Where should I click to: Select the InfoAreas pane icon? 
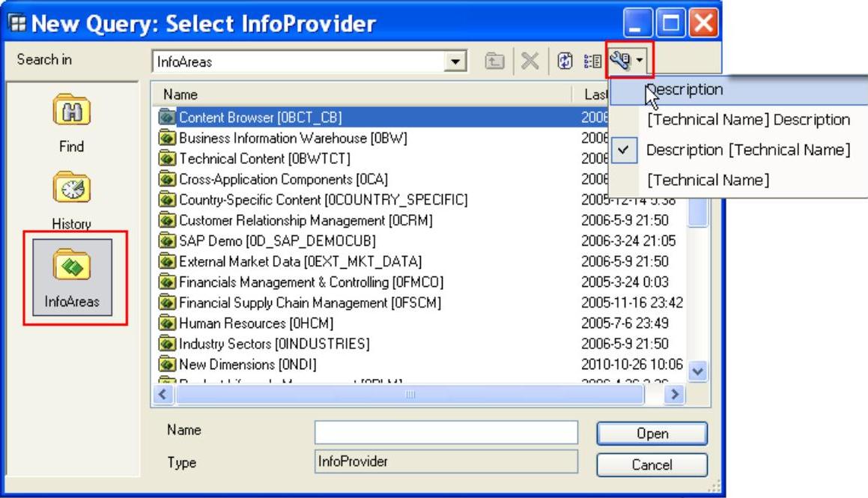[x=72, y=278]
